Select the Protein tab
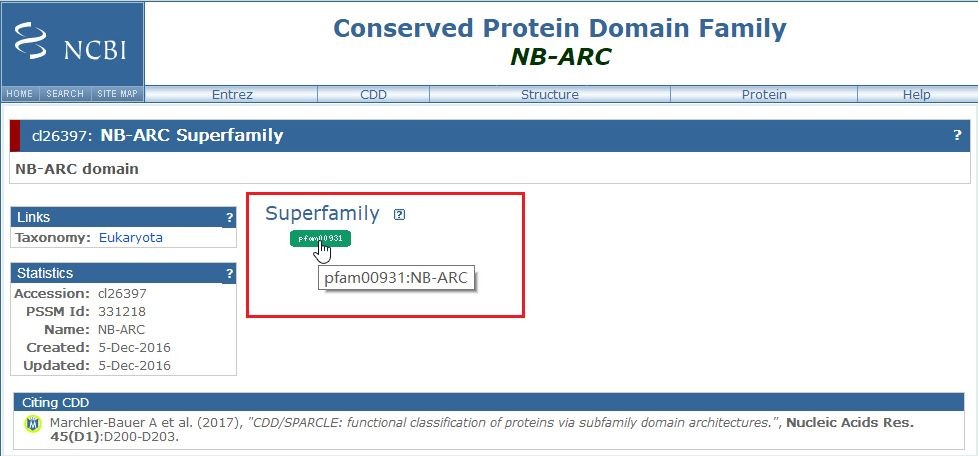The height and width of the screenshot is (456, 978). [764, 95]
